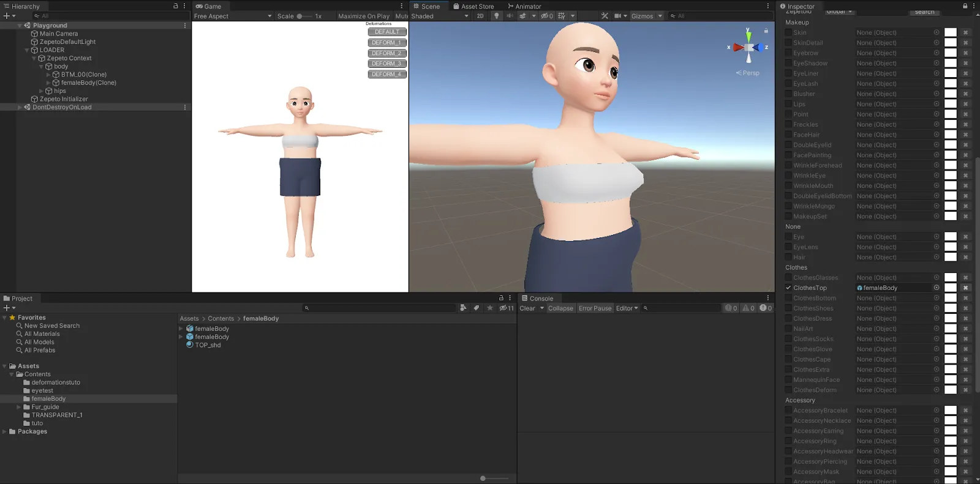Select the Scene tab

(x=426, y=6)
